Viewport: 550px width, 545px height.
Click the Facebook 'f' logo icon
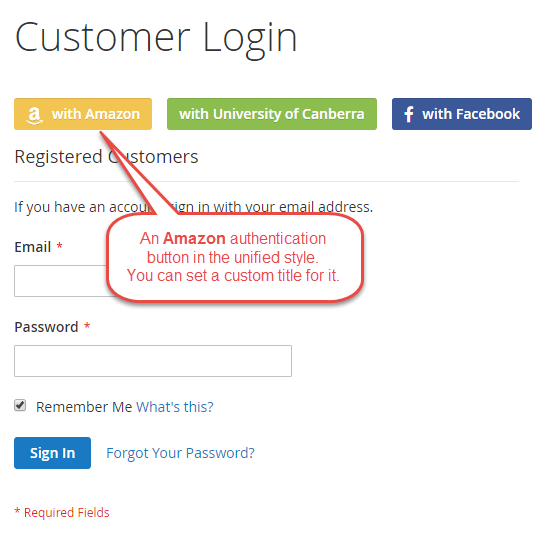point(408,114)
